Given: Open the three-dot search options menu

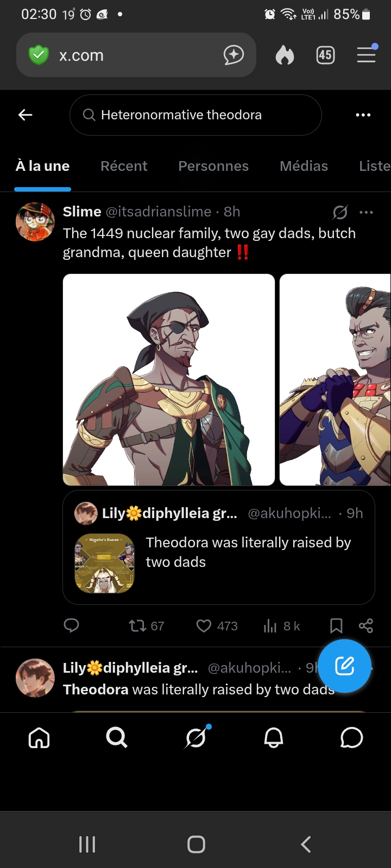Looking at the screenshot, I should tap(363, 115).
